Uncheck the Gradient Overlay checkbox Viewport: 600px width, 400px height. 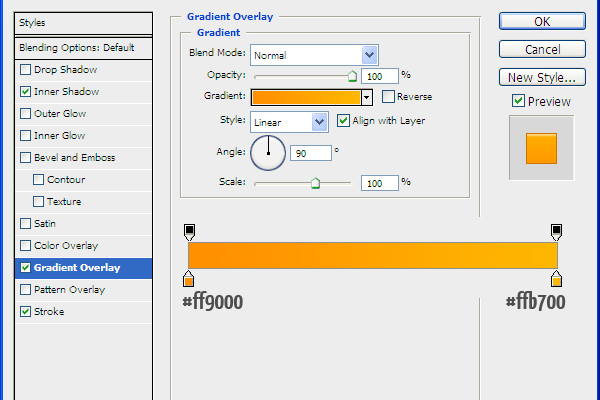pyautogui.click(x=26, y=268)
